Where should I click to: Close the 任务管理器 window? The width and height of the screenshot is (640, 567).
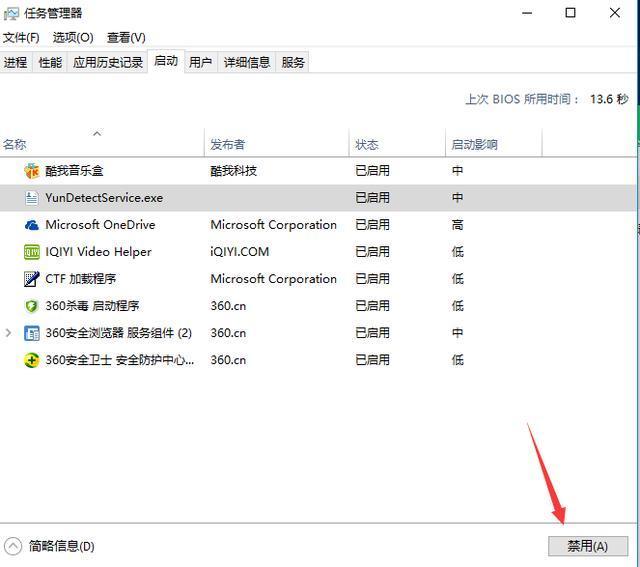615,13
